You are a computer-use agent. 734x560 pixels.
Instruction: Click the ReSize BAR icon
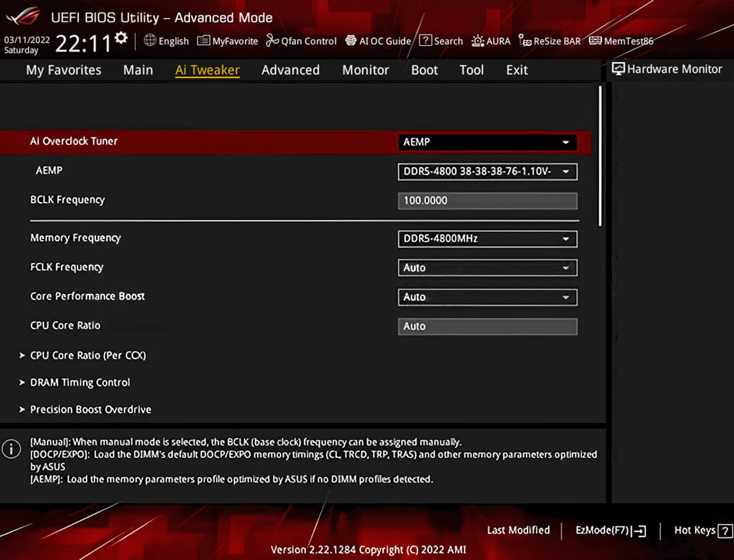(x=525, y=40)
